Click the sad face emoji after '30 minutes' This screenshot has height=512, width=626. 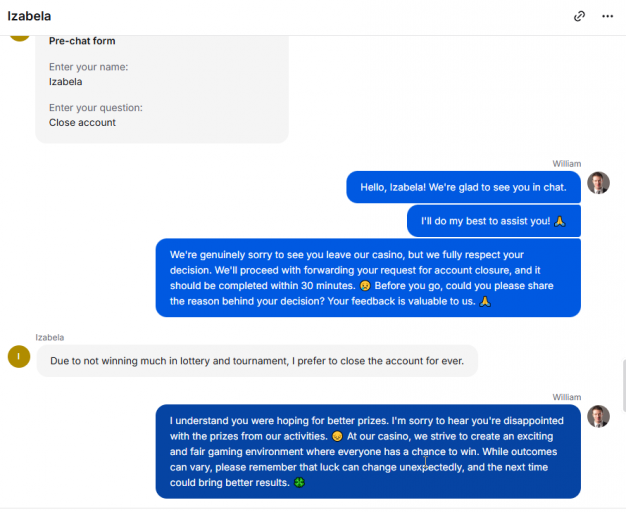pos(365,286)
